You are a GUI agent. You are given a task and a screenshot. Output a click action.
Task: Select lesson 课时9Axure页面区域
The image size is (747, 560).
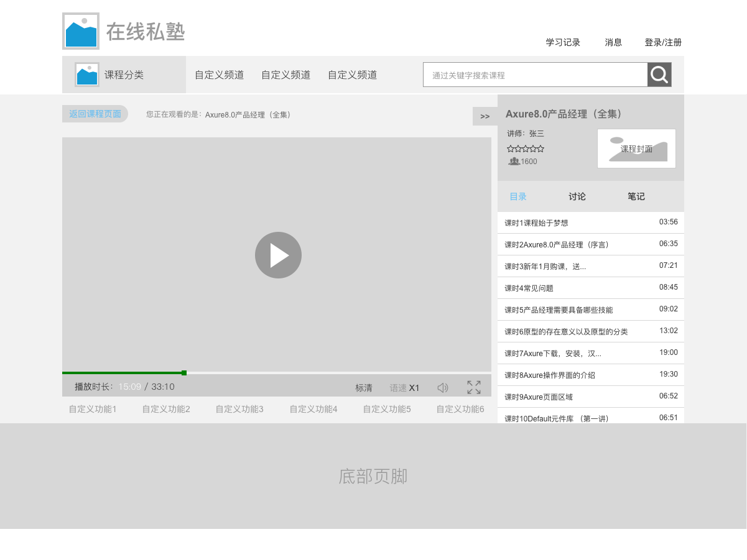[591, 397]
